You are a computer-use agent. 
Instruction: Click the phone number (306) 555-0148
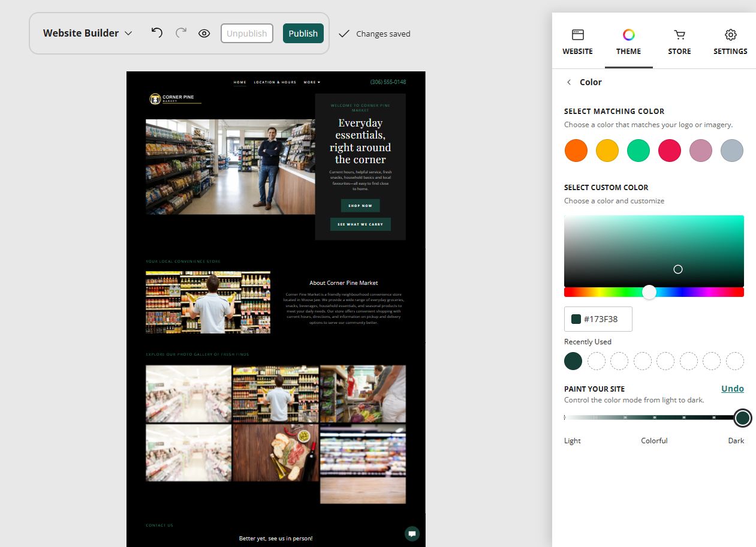click(388, 82)
